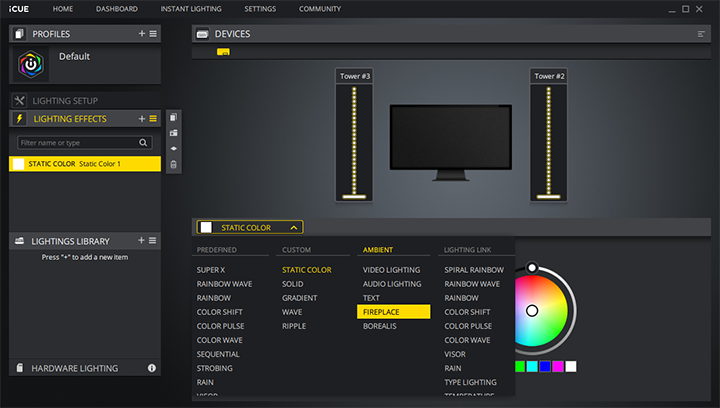The height and width of the screenshot is (408, 720).
Task: Click the copy effect icon in side toolbar
Action: click(174, 118)
